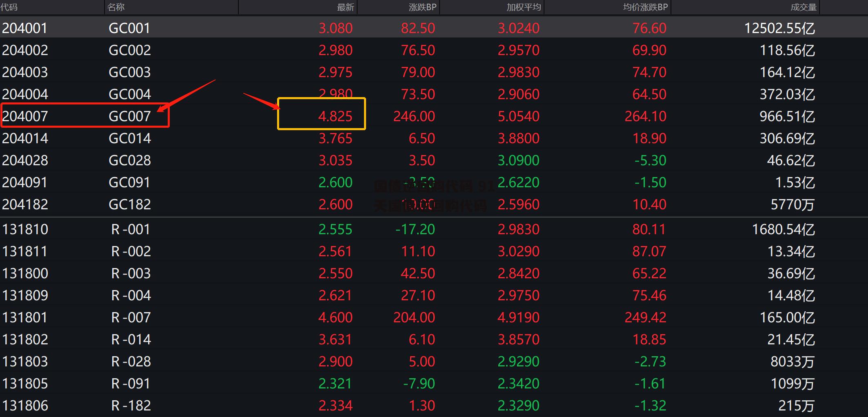This screenshot has width=868, height=417.
Task: Select code 131803
Action: point(25,362)
